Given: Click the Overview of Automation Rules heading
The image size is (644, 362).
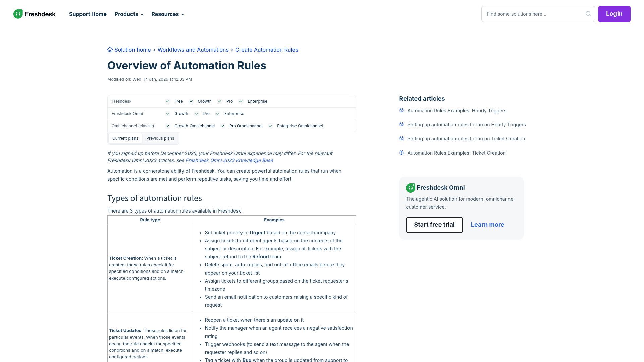Looking at the screenshot, I should pos(187,66).
